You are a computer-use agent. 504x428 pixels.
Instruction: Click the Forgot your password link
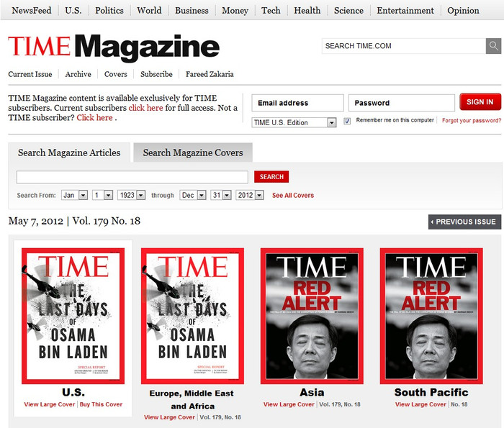(x=471, y=121)
